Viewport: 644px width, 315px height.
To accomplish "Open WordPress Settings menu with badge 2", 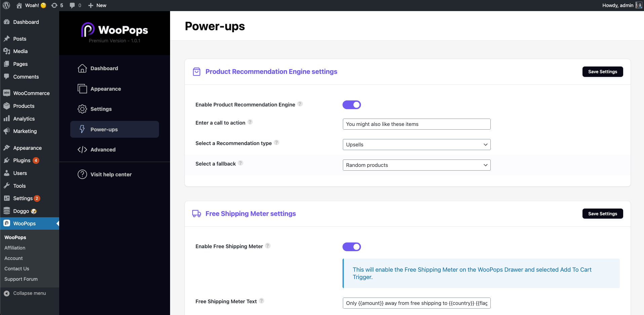I will [30, 198].
